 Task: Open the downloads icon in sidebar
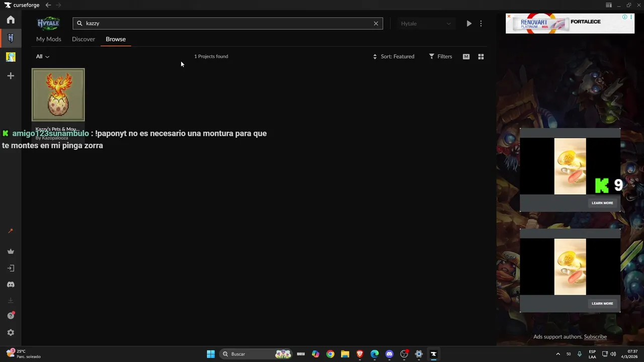coord(11,301)
